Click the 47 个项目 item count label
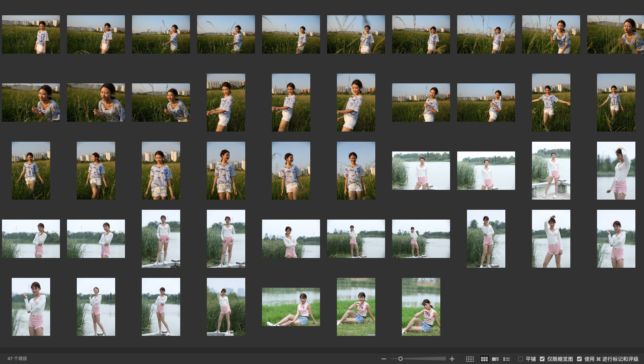644x364 pixels. (x=17, y=359)
